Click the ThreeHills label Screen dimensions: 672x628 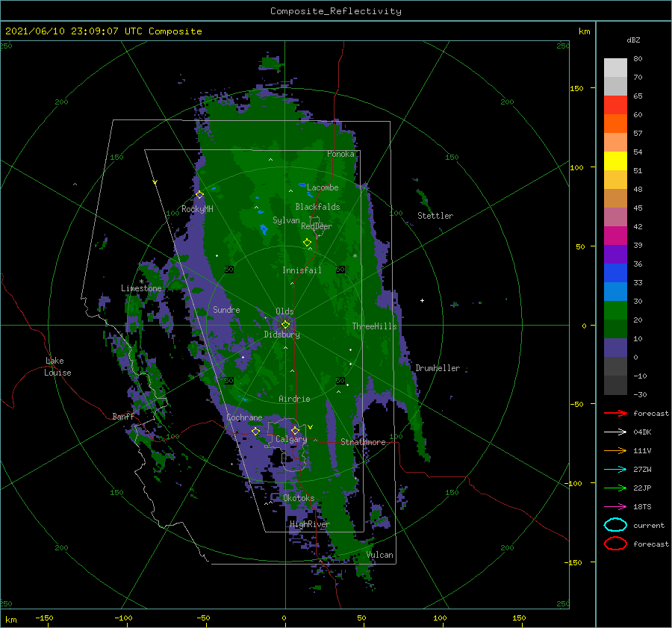[375, 326]
